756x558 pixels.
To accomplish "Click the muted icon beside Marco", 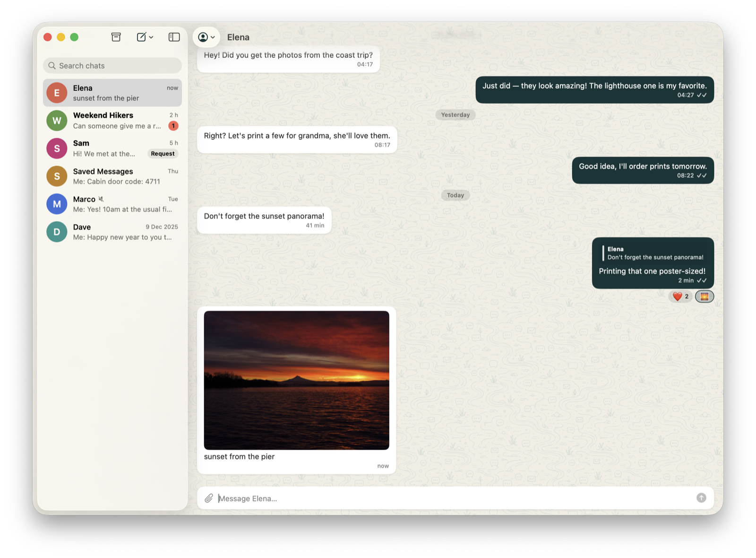I will [x=101, y=199].
